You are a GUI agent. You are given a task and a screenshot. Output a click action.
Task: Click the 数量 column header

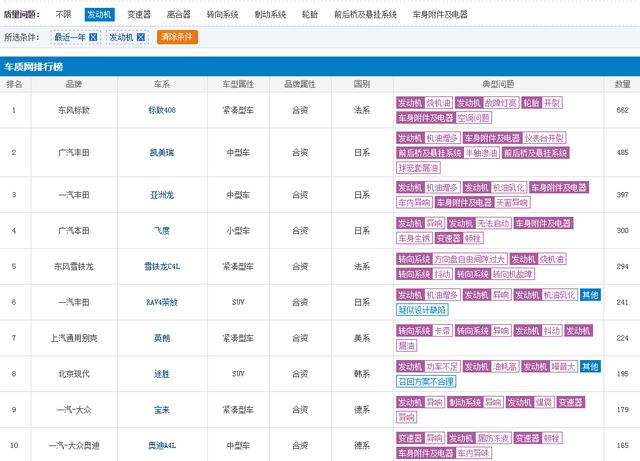coord(622,85)
